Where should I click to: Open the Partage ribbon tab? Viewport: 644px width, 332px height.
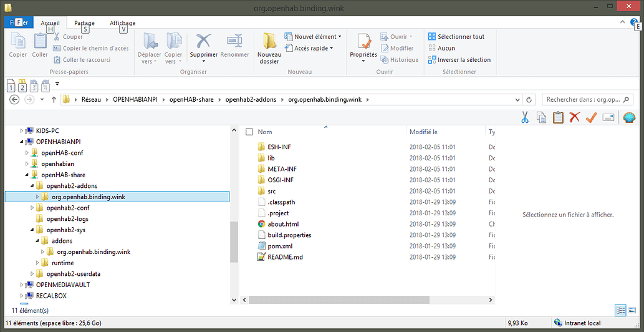(x=84, y=23)
